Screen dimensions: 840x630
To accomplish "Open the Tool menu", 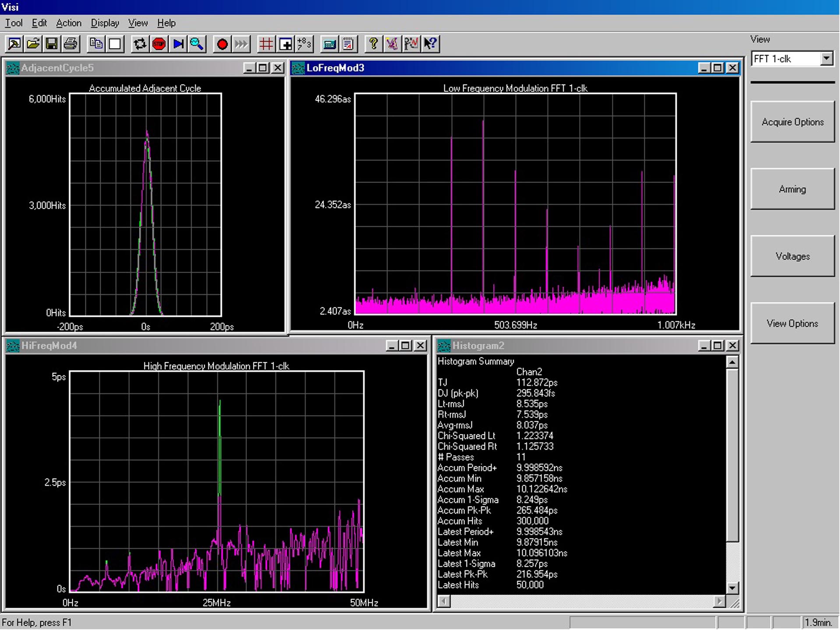I will 14,23.
